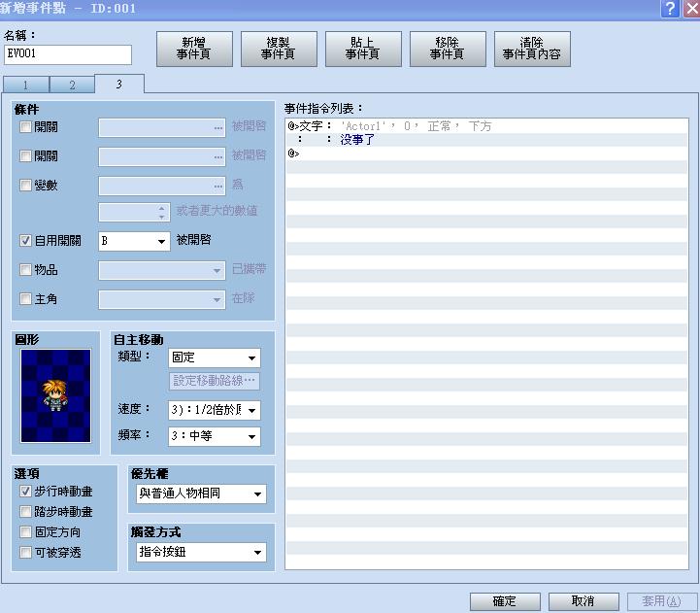This screenshot has height=613, width=700.
Task: Select the empty @> command line
Action: 486,153
